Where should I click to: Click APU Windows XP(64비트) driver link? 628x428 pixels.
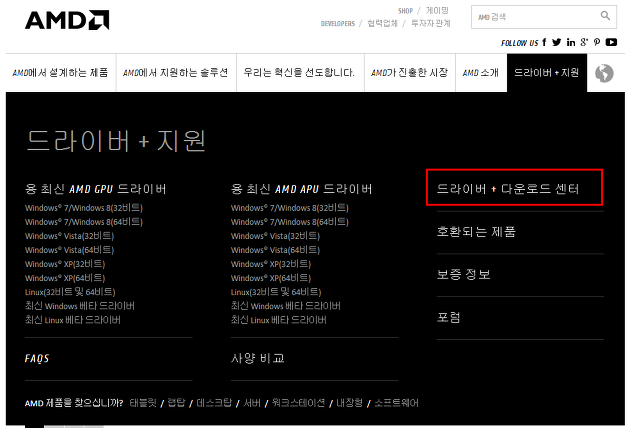271,278
